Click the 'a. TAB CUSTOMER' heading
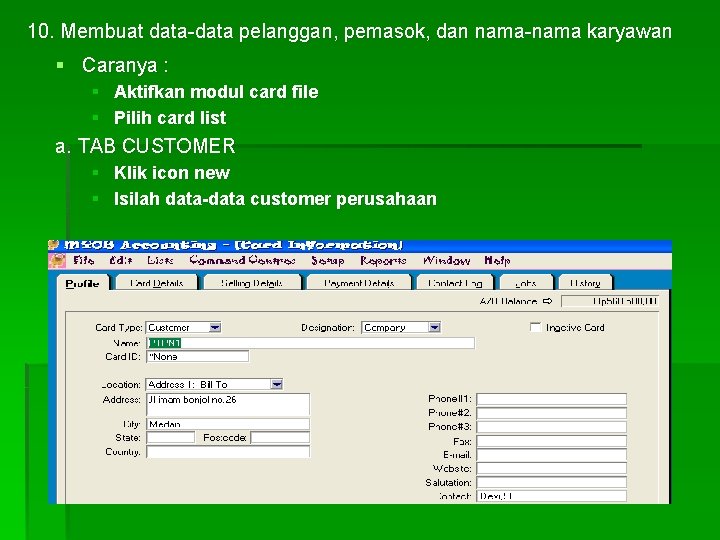 pos(145,146)
